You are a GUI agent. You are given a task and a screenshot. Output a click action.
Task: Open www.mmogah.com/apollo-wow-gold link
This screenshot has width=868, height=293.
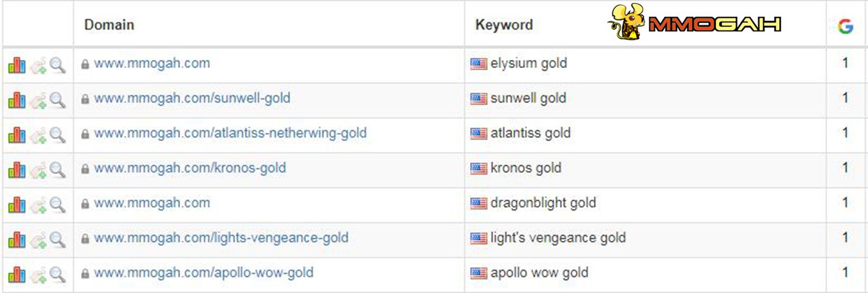coord(203,273)
